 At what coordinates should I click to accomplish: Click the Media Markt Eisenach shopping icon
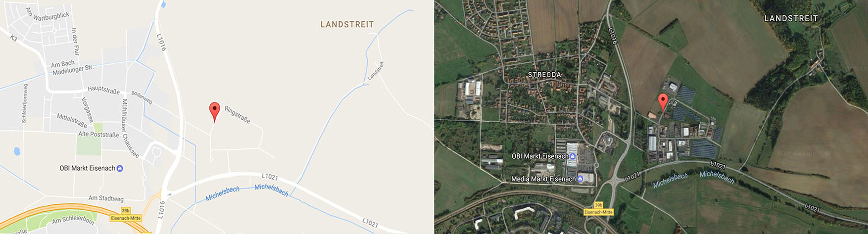[x=580, y=179]
